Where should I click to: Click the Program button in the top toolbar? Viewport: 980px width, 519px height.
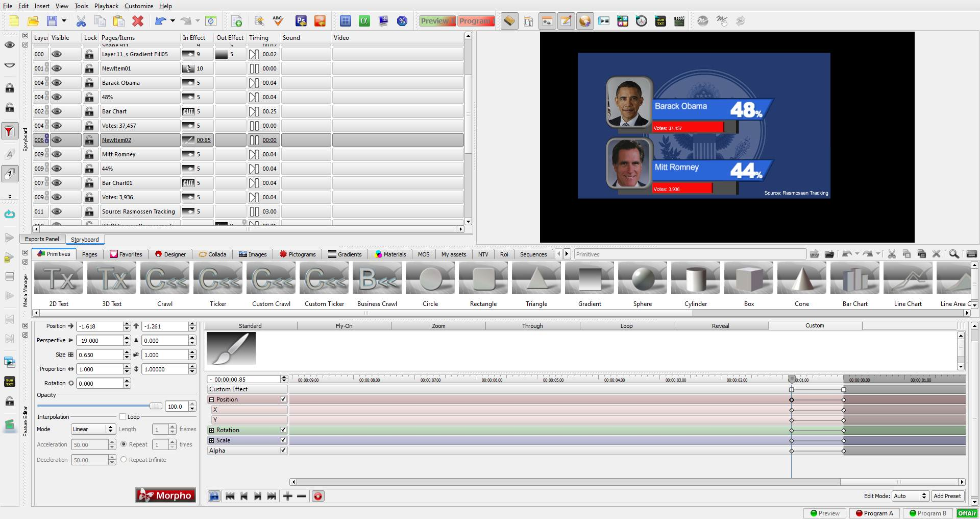point(476,21)
